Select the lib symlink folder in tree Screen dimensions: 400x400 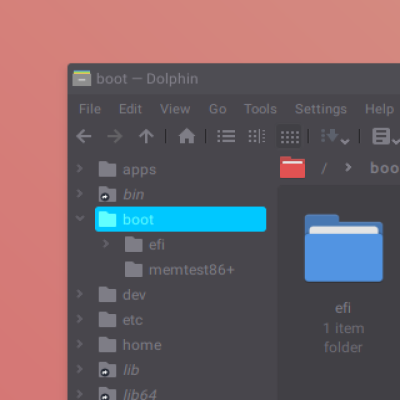[119, 370]
